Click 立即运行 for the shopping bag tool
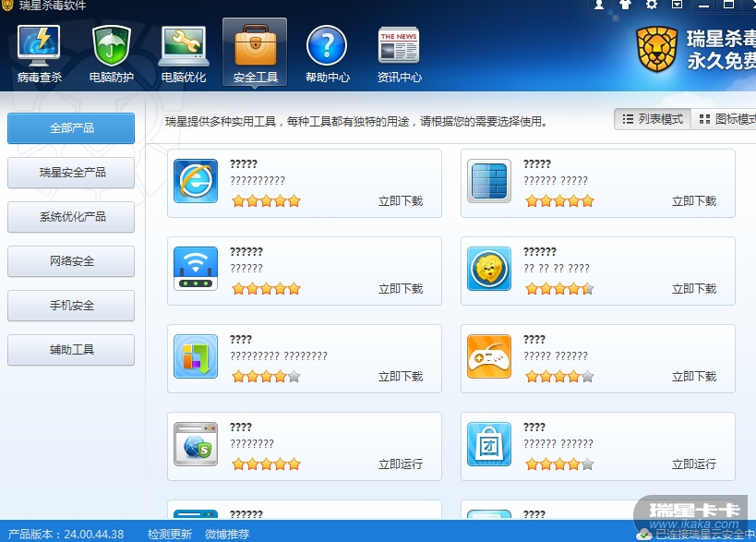 click(694, 464)
